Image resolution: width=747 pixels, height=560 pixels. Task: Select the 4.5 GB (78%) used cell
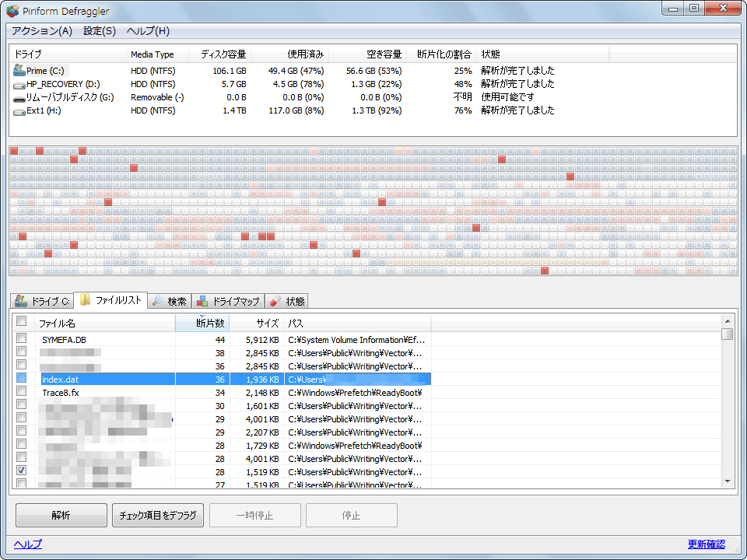click(x=298, y=84)
